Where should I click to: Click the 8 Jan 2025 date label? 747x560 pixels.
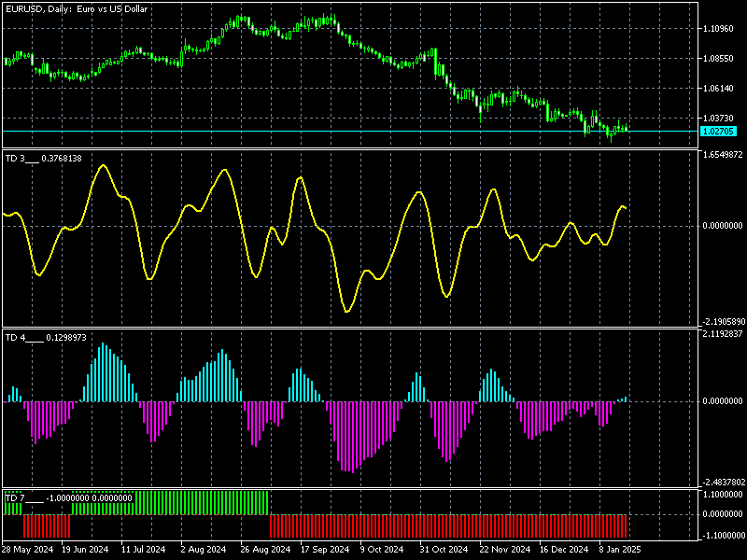pos(620,550)
